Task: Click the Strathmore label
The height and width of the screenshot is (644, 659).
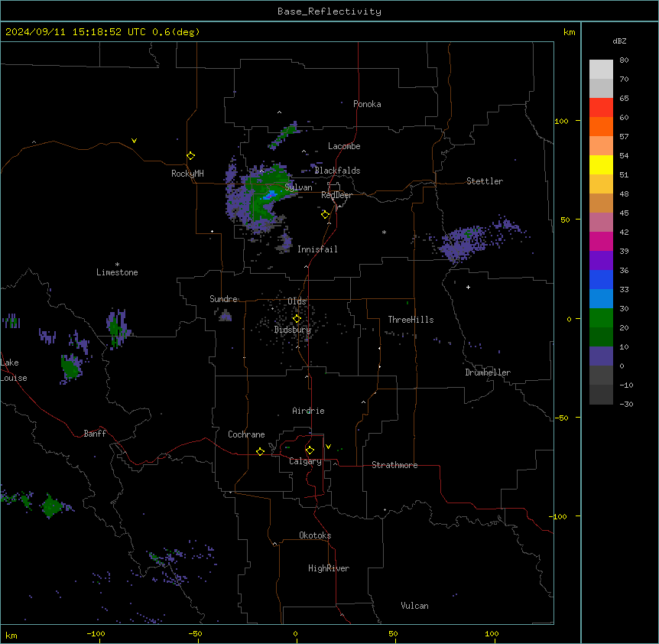Action: point(394,465)
